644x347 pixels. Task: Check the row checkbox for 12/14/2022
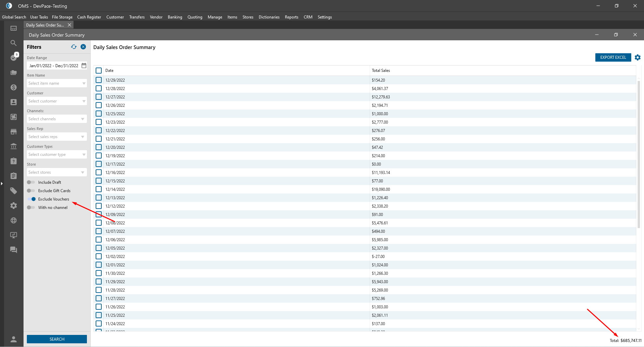[x=99, y=189]
